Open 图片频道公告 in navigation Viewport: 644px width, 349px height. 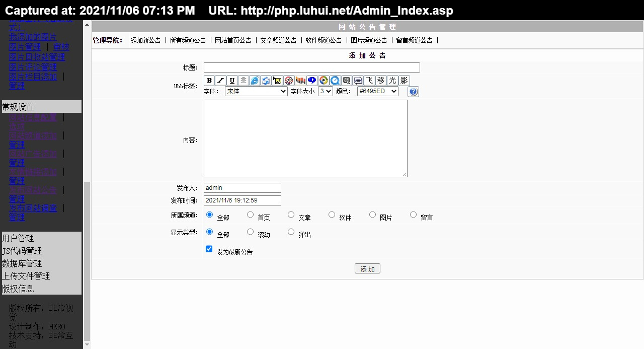point(369,40)
